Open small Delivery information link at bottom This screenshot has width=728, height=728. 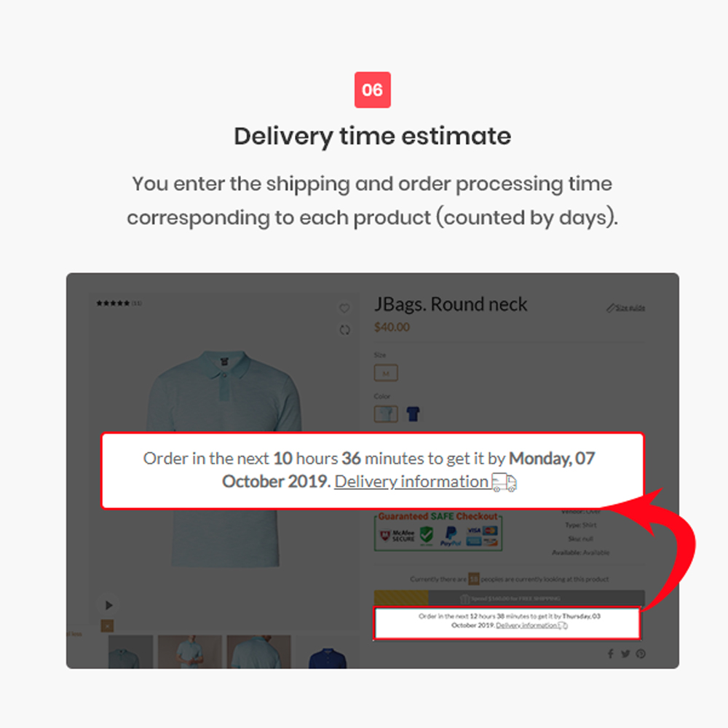coord(526,625)
